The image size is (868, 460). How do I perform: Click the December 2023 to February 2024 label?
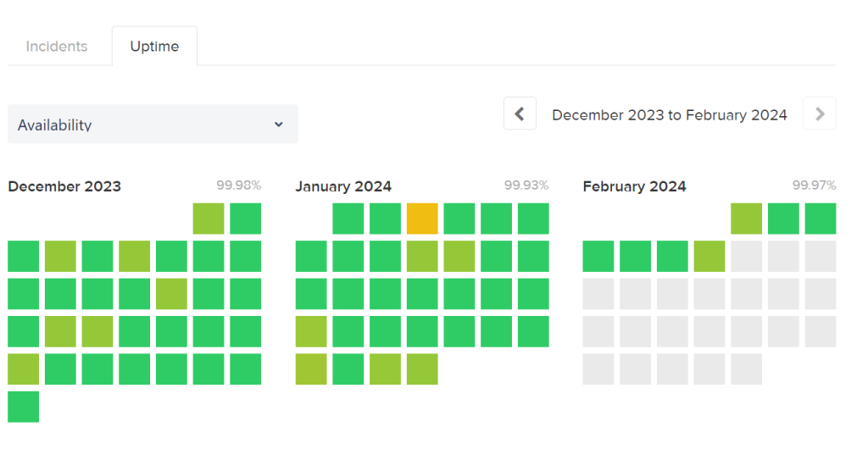(669, 115)
